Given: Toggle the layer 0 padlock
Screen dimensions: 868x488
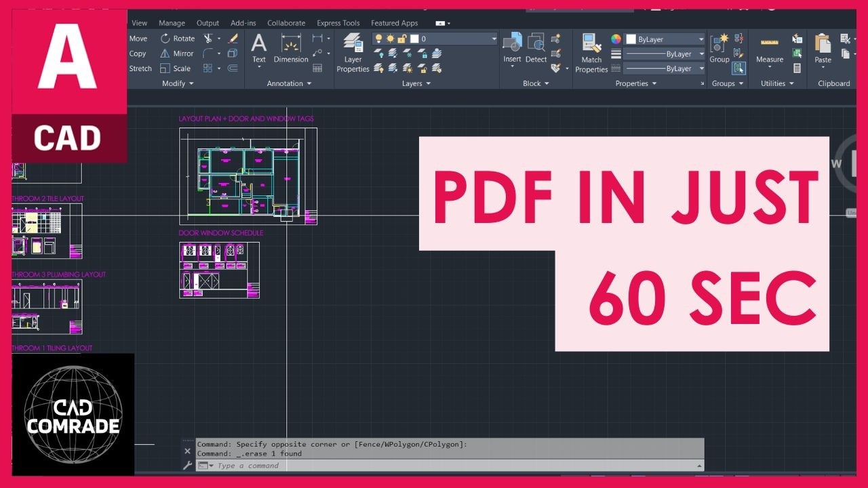Looking at the screenshot, I should pos(402,39).
